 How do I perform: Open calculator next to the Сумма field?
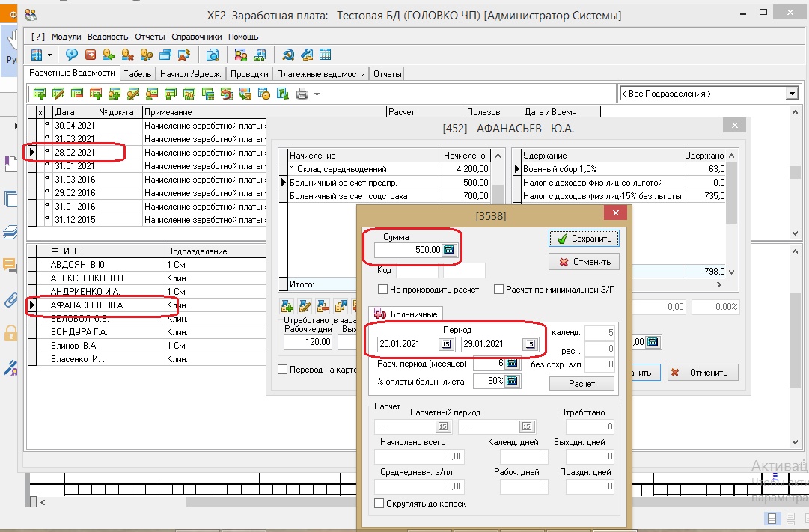tap(449, 250)
